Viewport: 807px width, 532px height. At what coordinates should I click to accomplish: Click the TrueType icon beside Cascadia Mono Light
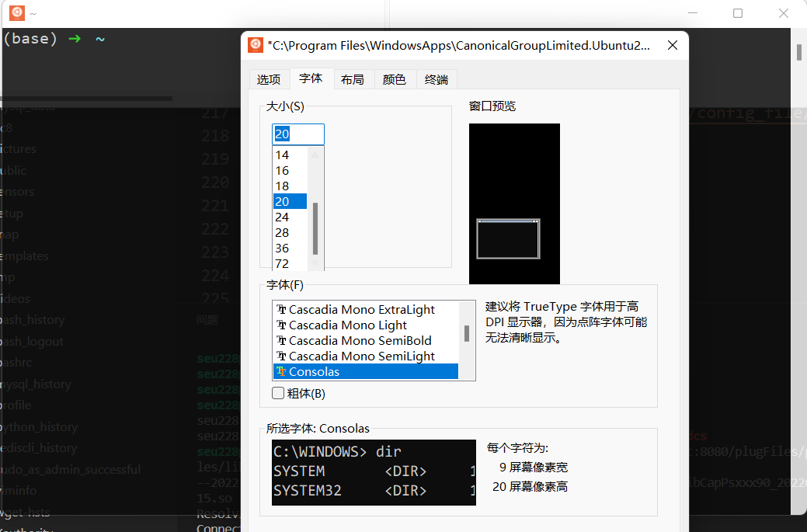click(281, 325)
